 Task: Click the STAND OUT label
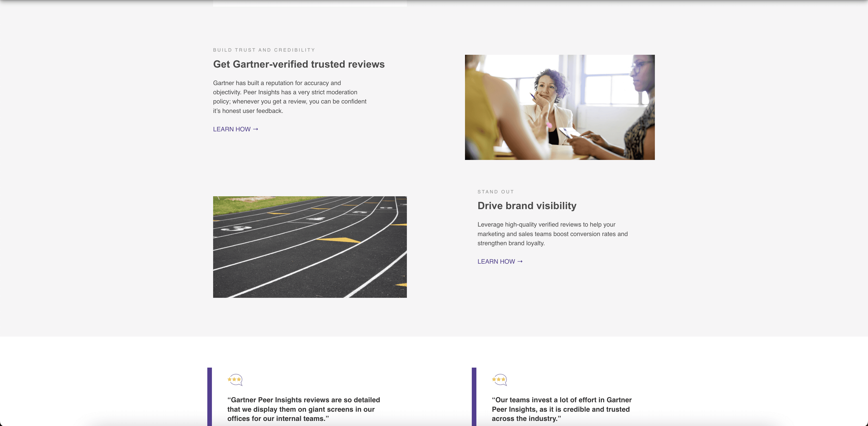pos(495,192)
